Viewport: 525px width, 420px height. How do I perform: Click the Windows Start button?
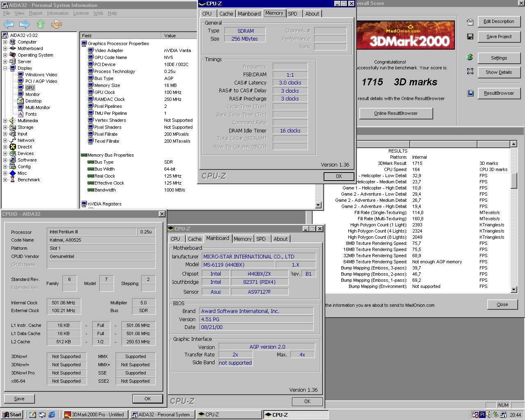pyautogui.click(x=11, y=415)
